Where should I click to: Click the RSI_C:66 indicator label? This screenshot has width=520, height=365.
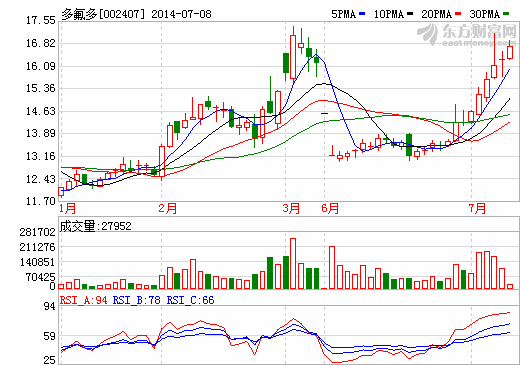point(190,300)
